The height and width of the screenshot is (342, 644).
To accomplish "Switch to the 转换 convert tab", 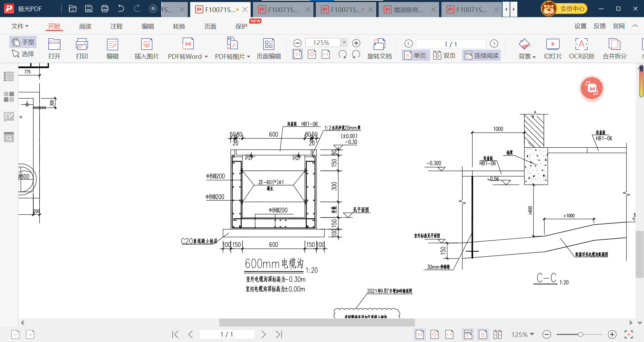I will [x=179, y=26].
